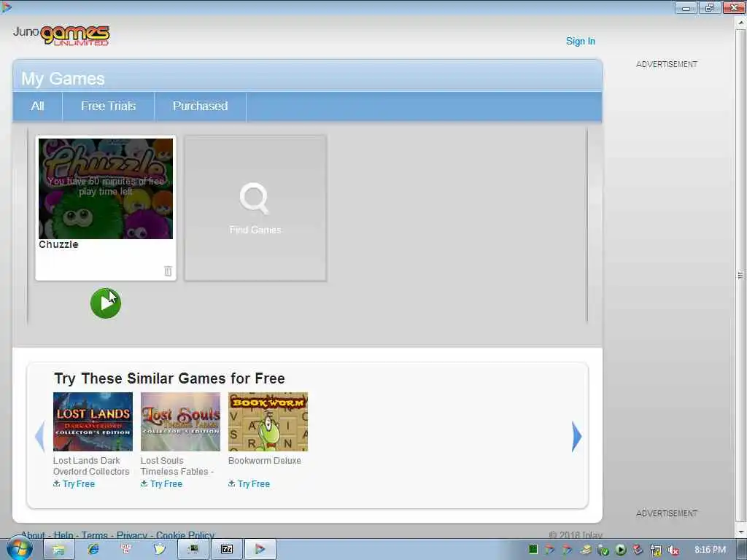Open the Privacy footer link
747x560 pixels.
(132, 535)
